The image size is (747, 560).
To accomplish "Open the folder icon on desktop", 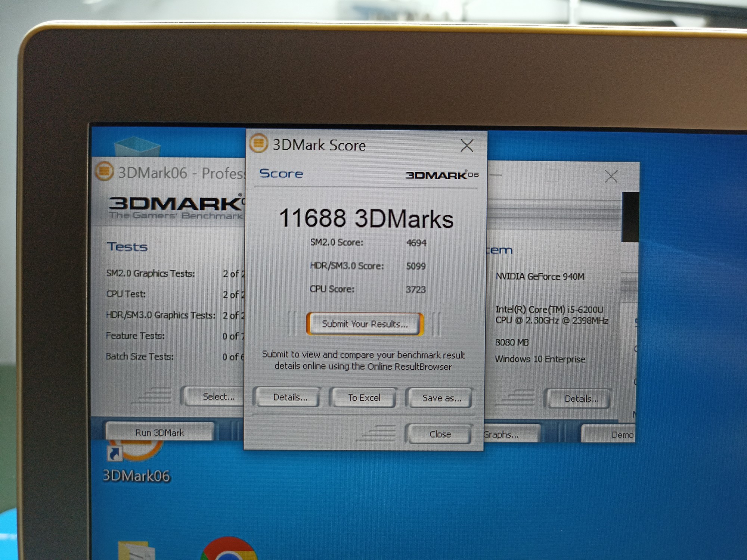I will pos(136,550).
